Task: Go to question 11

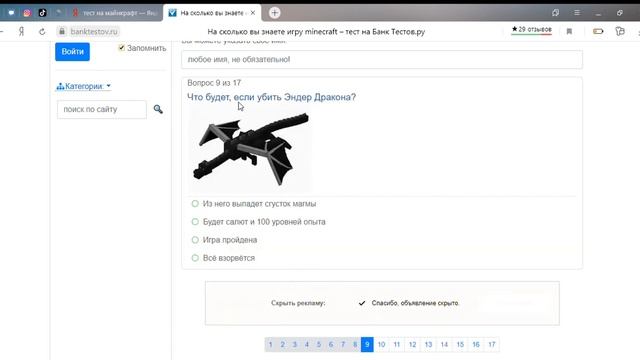Action: coord(397,344)
